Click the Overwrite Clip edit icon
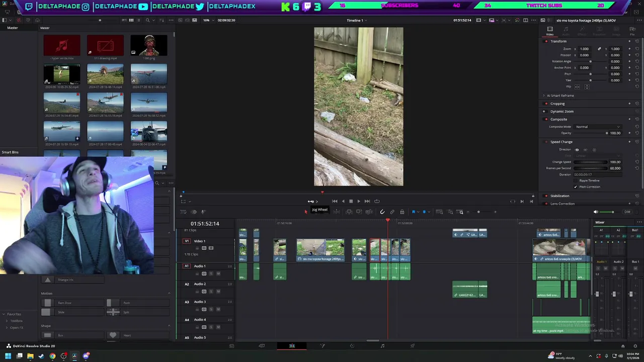This screenshot has width=644, height=362. pos(359,212)
